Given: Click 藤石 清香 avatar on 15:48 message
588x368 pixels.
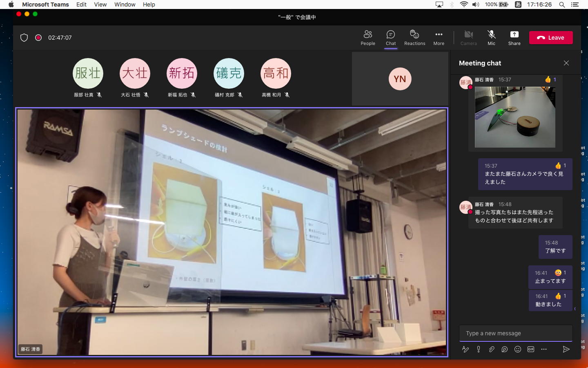Looking at the screenshot, I should 465,207.
